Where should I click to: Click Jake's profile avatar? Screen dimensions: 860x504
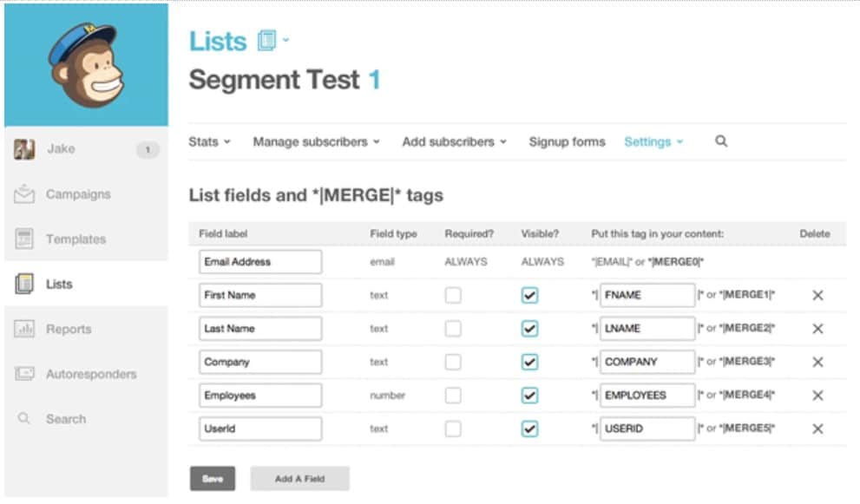pyautogui.click(x=24, y=149)
